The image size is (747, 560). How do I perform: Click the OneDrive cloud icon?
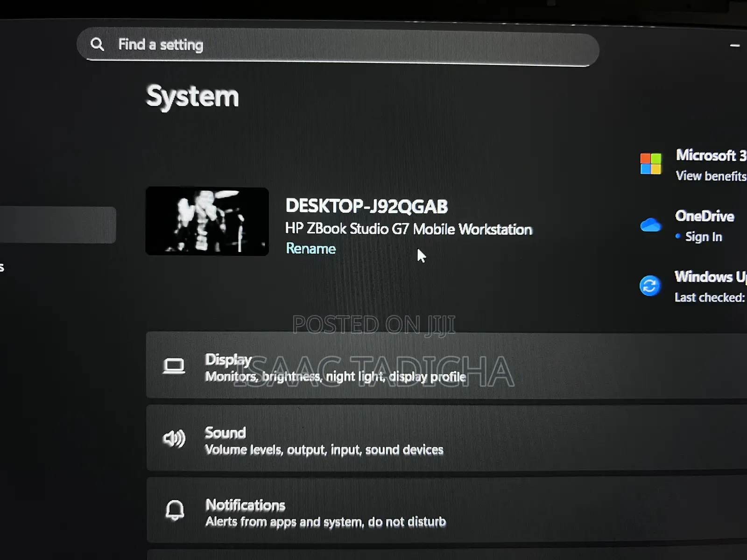coord(650,225)
